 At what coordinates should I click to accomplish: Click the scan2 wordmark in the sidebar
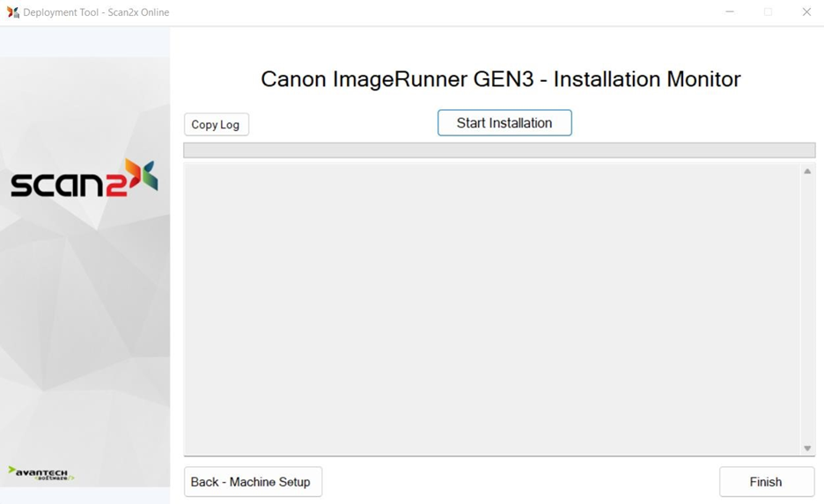pos(66,183)
